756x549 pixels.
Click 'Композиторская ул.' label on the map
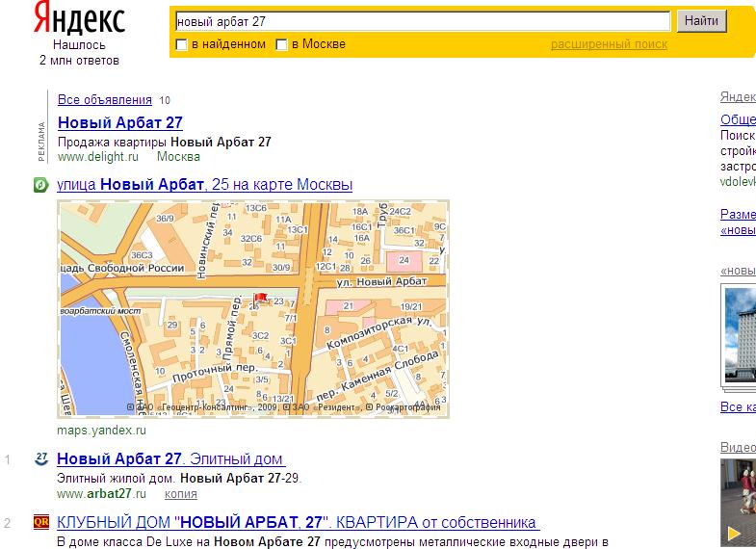(379, 332)
